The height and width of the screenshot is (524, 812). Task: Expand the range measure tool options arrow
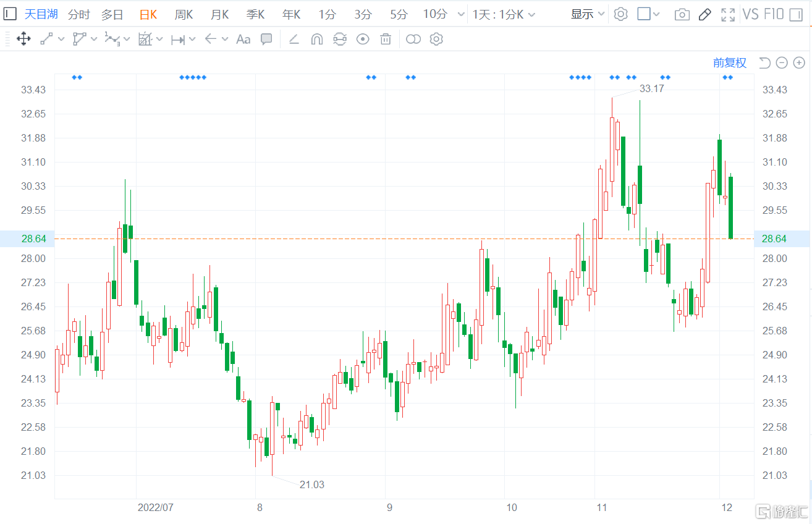192,40
